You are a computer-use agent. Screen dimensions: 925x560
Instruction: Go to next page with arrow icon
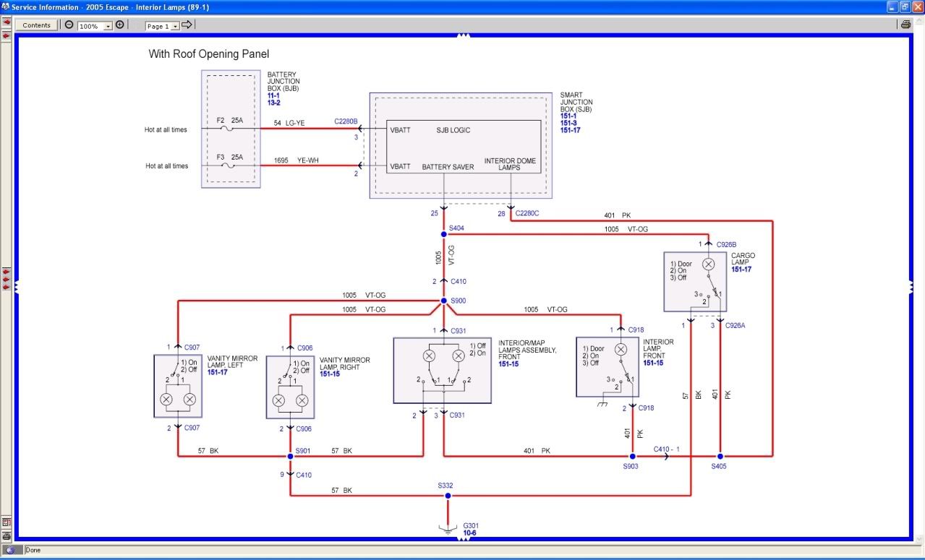(x=187, y=25)
